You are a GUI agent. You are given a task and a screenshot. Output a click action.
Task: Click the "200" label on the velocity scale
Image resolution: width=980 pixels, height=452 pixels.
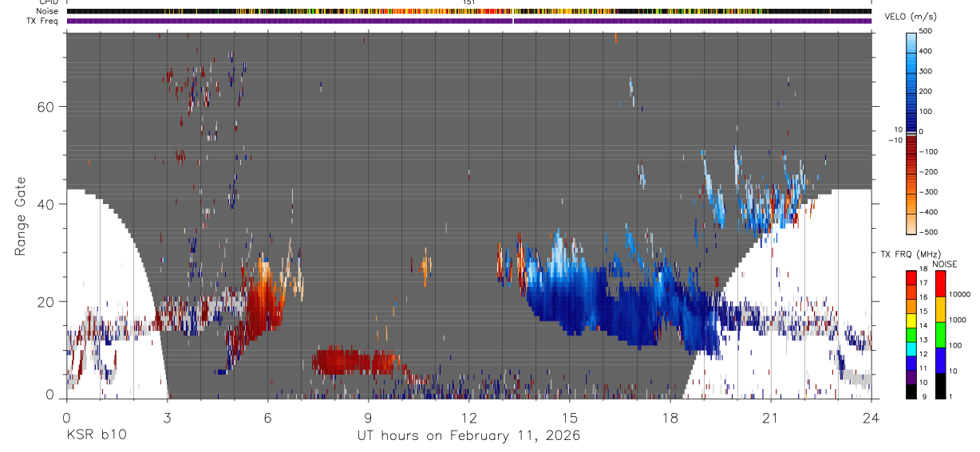pos(927,91)
